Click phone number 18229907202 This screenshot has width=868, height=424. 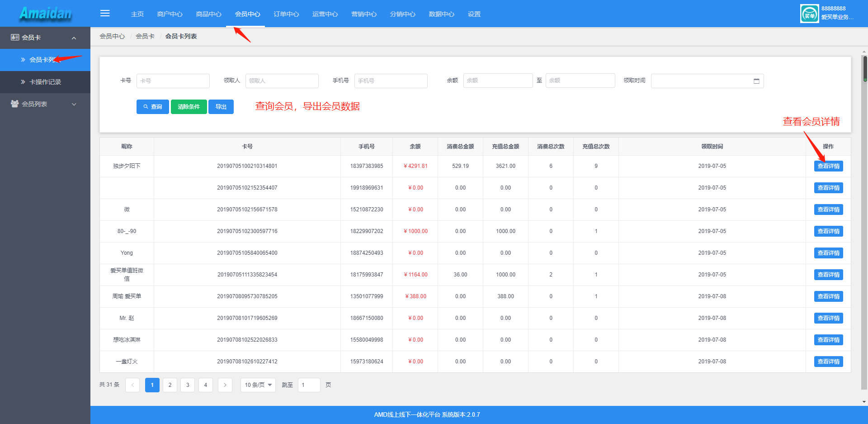tap(367, 231)
